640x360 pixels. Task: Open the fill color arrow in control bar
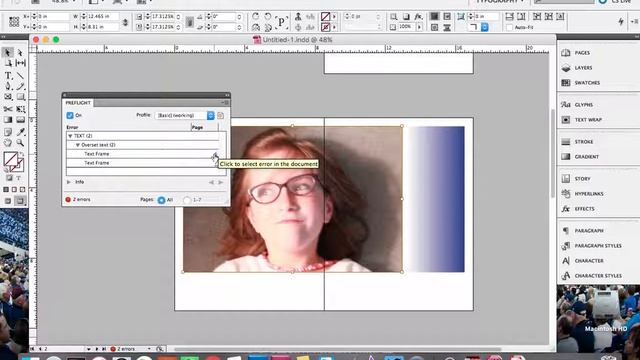pyautogui.click(x=334, y=17)
